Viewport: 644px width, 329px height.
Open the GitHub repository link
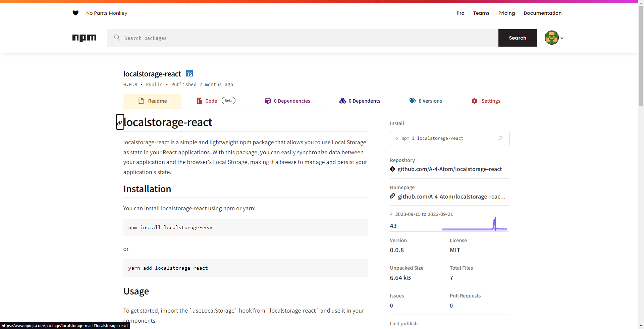[x=449, y=169]
